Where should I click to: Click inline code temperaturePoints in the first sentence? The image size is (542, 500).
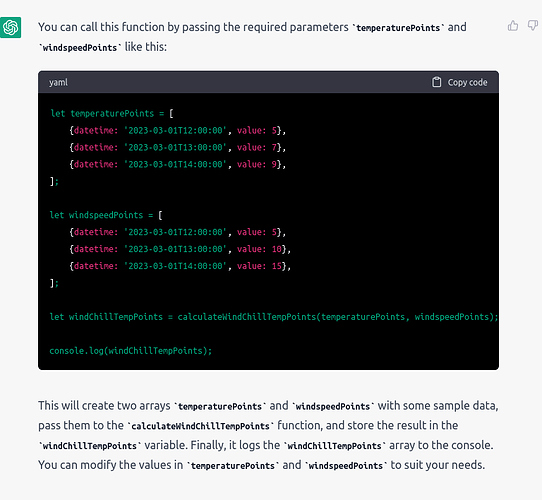coord(398,28)
